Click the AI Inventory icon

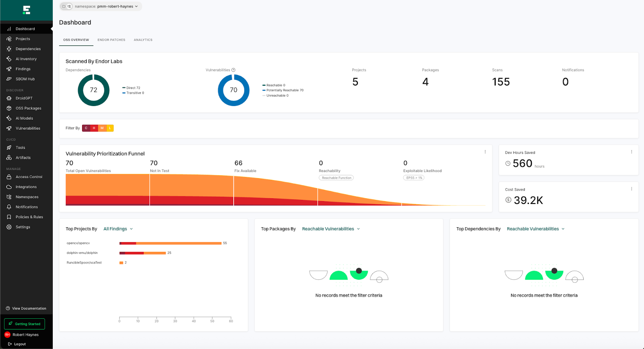tap(9, 59)
